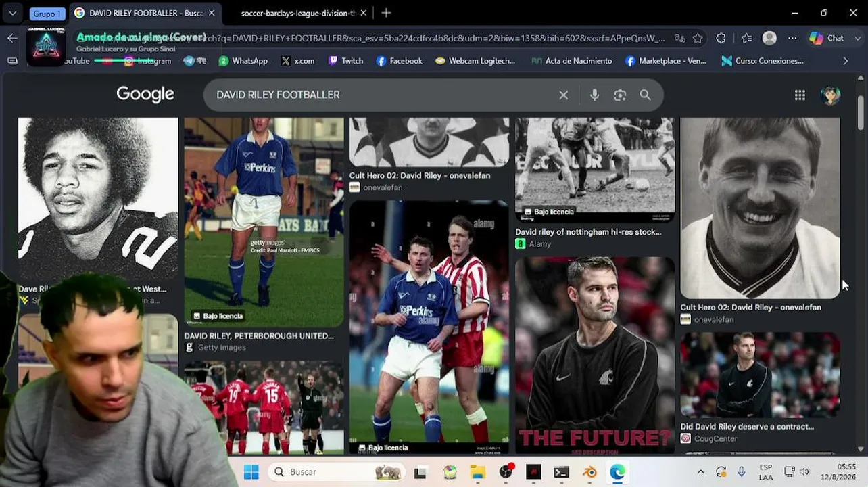The image size is (868, 487).
Task: Open the Edge profile avatar menu
Action: click(769, 38)
